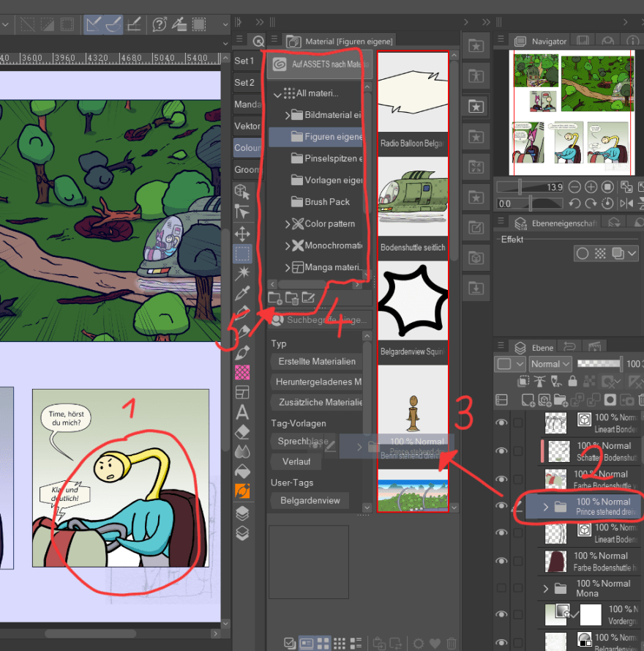Adjust the layer opacity slider

tap(599, 364)
